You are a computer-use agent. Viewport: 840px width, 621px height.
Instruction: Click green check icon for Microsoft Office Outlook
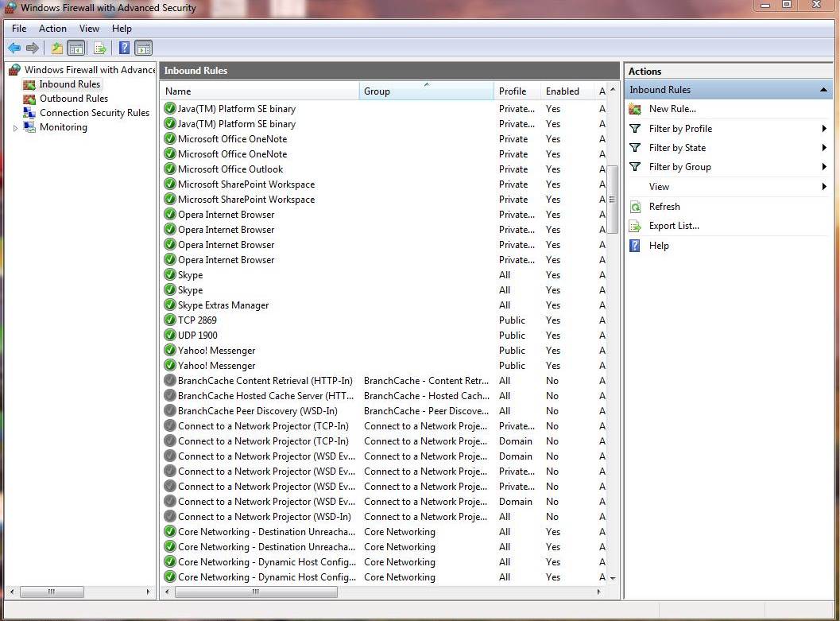coord(170,169)
